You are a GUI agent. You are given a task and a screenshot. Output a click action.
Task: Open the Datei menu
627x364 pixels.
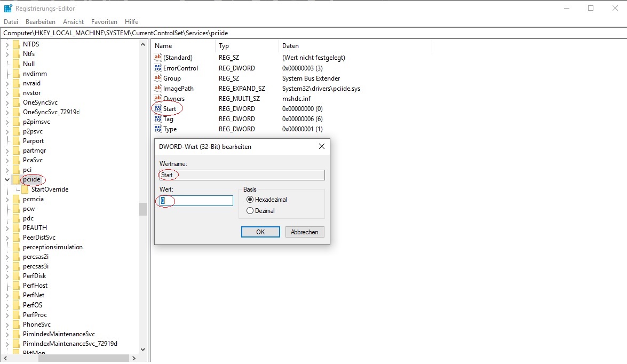pyautogui.click(x=11, y=21)
